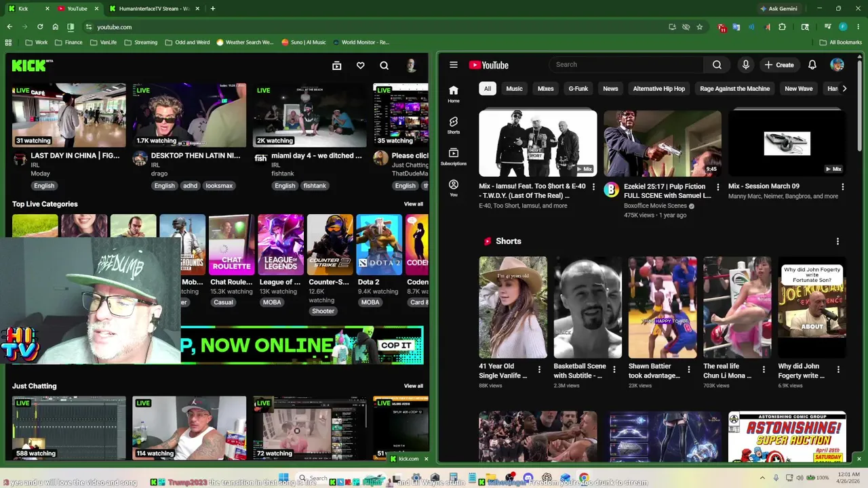
Task: Open the All Bookmarks folder
Action: tap(841, 42)
